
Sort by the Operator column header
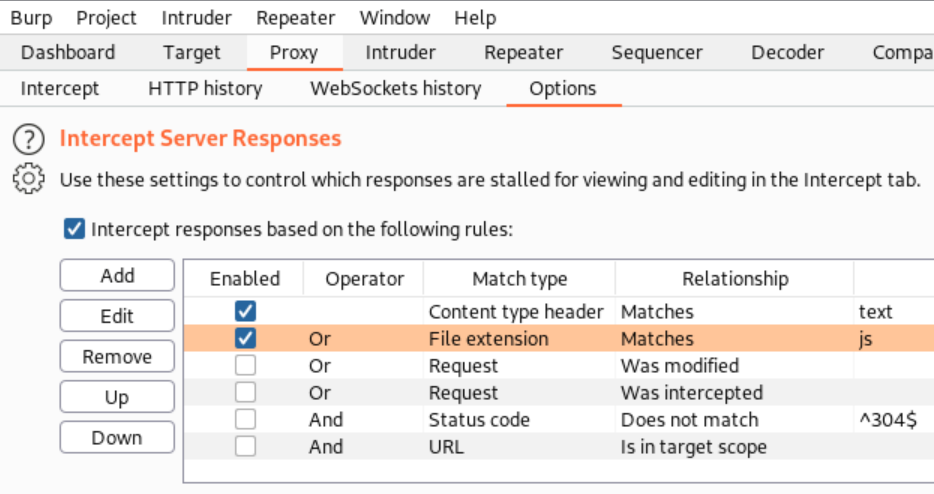coord(365,279)
